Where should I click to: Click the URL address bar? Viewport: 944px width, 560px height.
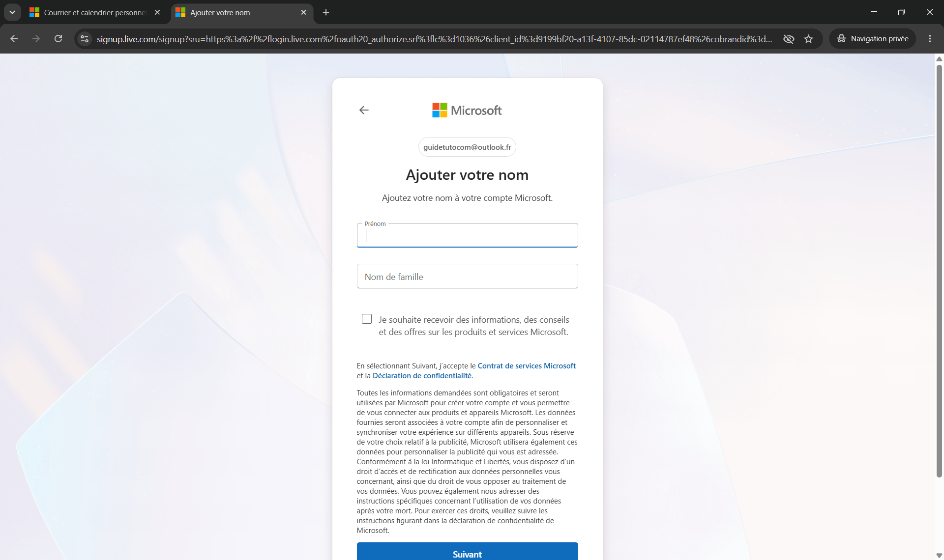click(434, 39)
